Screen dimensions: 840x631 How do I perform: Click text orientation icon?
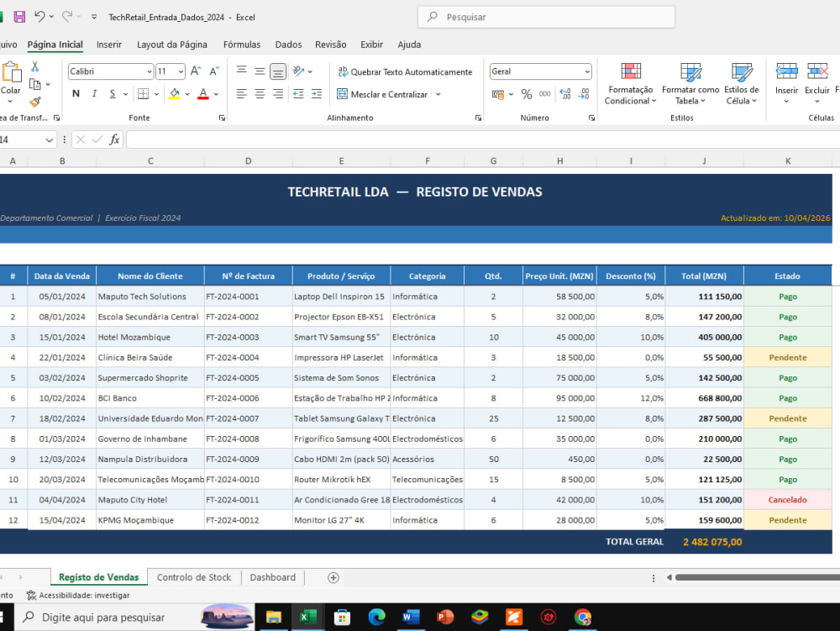click(299, 71)
